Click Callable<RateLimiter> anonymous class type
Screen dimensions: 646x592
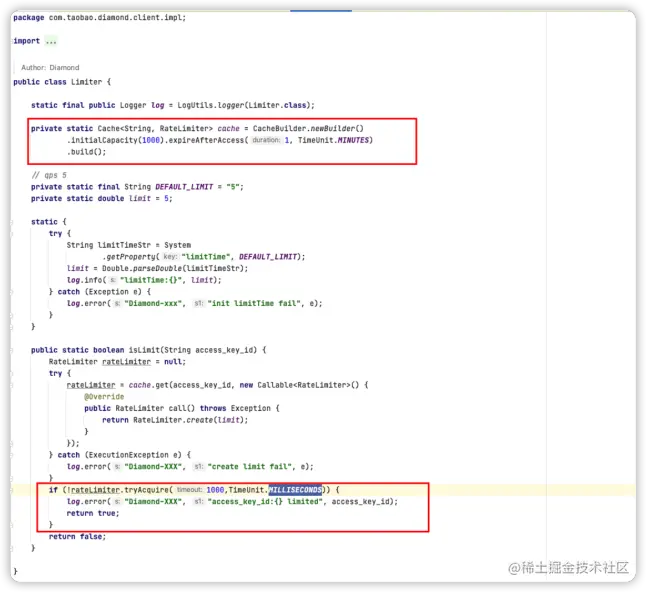[x=304, y=385]
